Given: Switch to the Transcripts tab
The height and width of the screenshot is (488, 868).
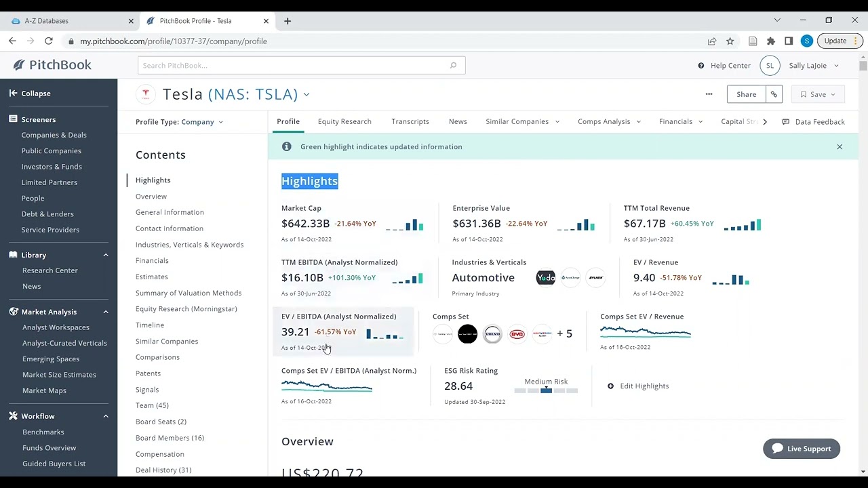Looking at the screenshot, I should pyautogui.click(x=410, y=122).
